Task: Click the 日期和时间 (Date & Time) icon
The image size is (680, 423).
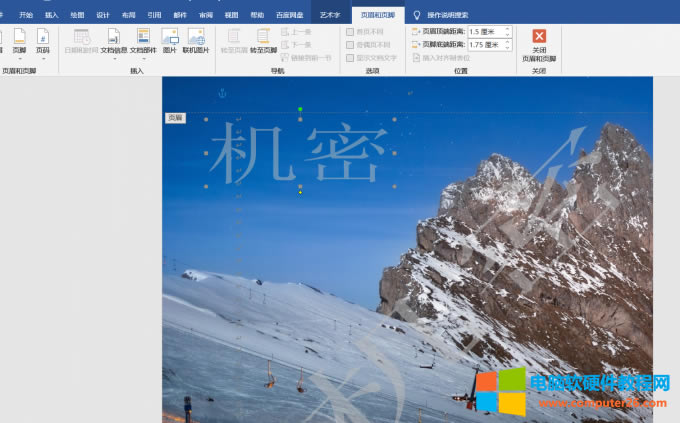Action: point(82,41)
